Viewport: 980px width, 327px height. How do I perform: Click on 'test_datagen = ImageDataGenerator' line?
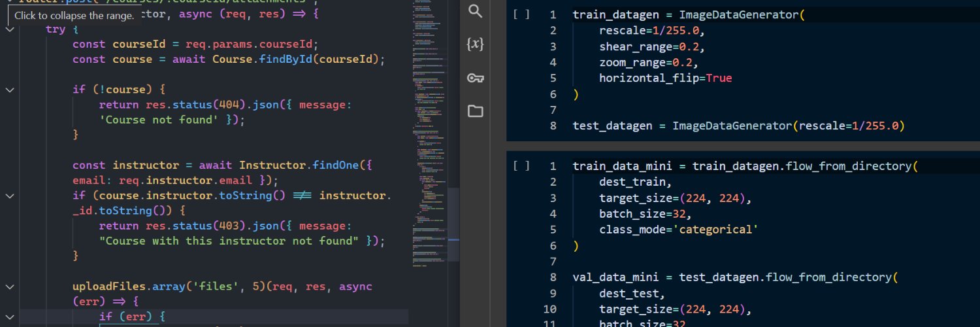point(739,126)
